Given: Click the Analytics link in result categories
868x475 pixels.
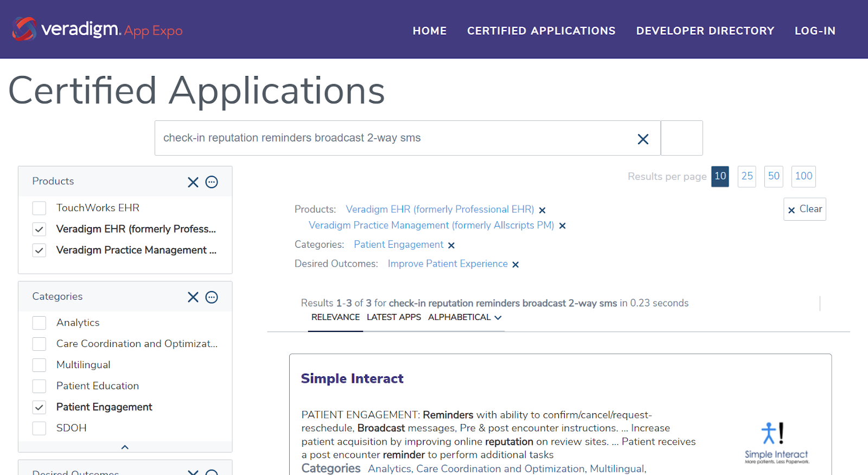Looking at the screenshot, I should tap(390, 468).
